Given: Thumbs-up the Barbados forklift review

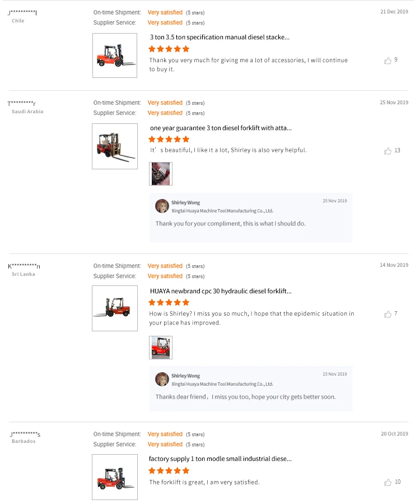Looking at the screenshot, I should 388,482.
